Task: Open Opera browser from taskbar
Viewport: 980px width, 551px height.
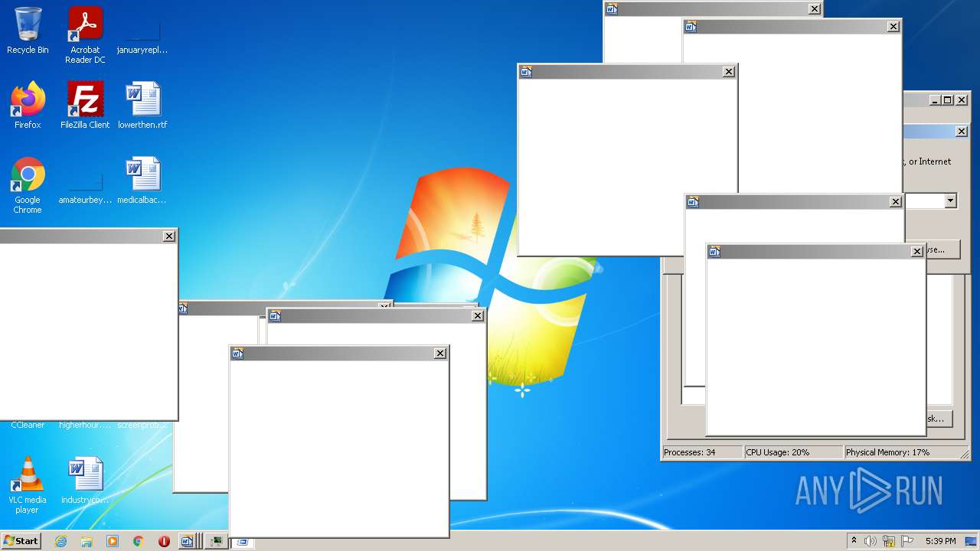Action: pyautogui.click(x=164, y=541)
